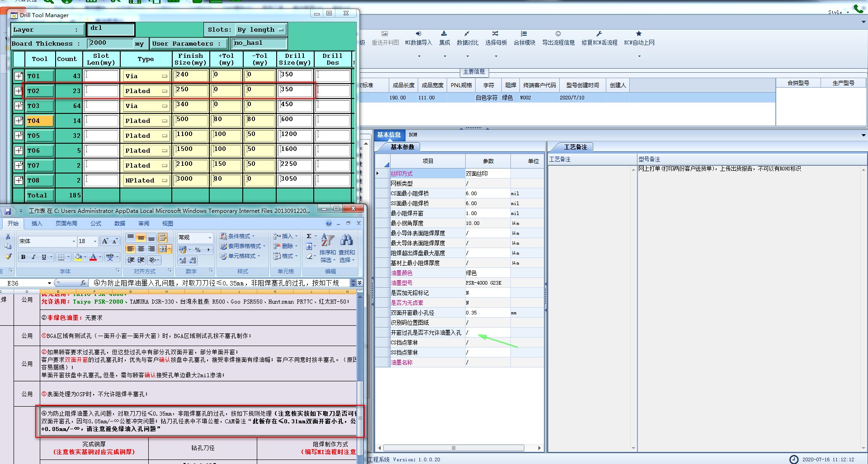Expand the formula bar chevron
868x464 pixels.
coord(359,283)
